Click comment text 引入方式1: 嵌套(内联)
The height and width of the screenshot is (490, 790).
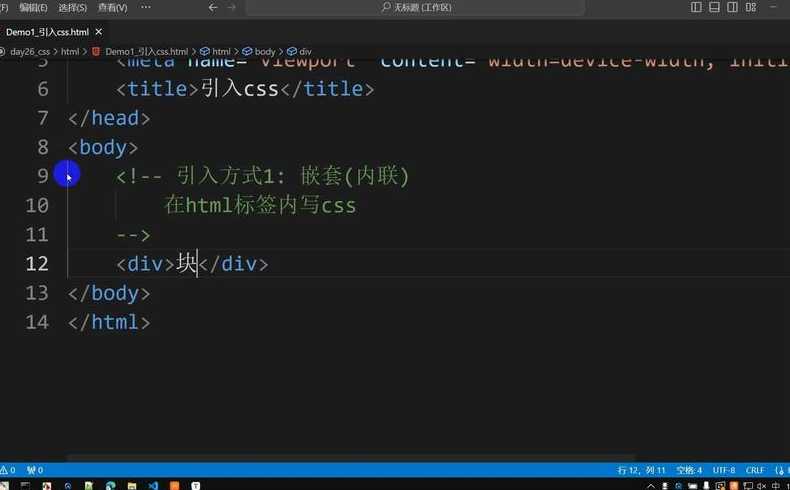click(293, 176)
